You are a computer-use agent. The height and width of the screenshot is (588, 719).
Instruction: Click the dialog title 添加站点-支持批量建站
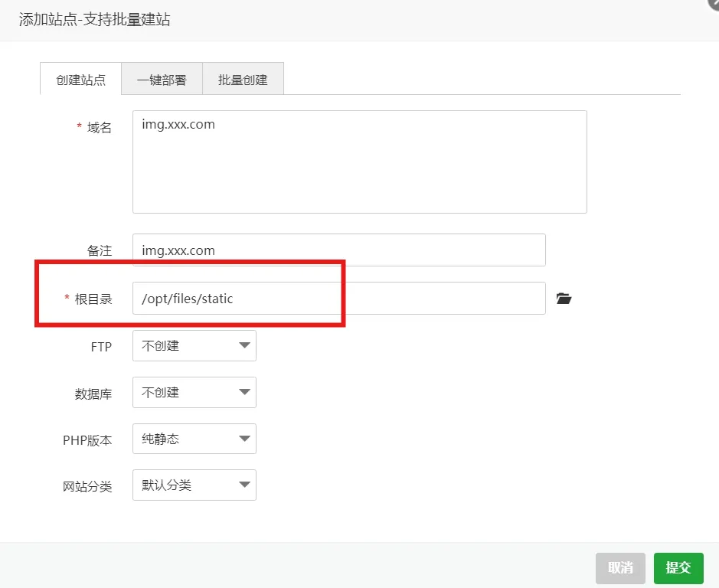94,21
